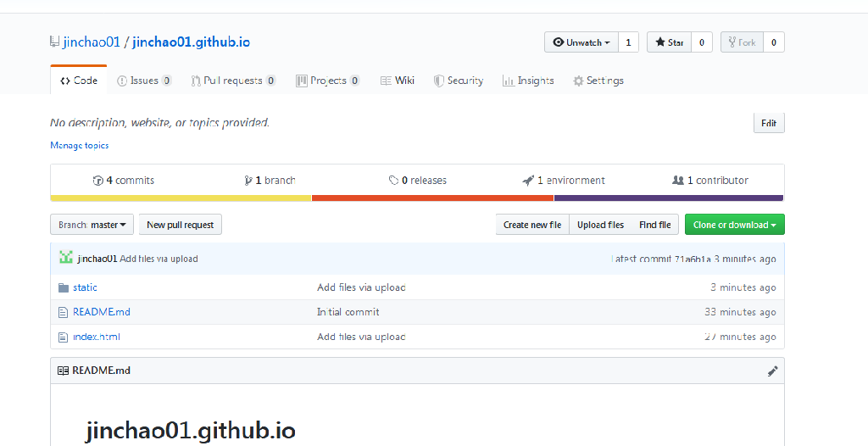868x446 pixels.
Task: Edit README with the pencil icon
Action: (773, 371)
